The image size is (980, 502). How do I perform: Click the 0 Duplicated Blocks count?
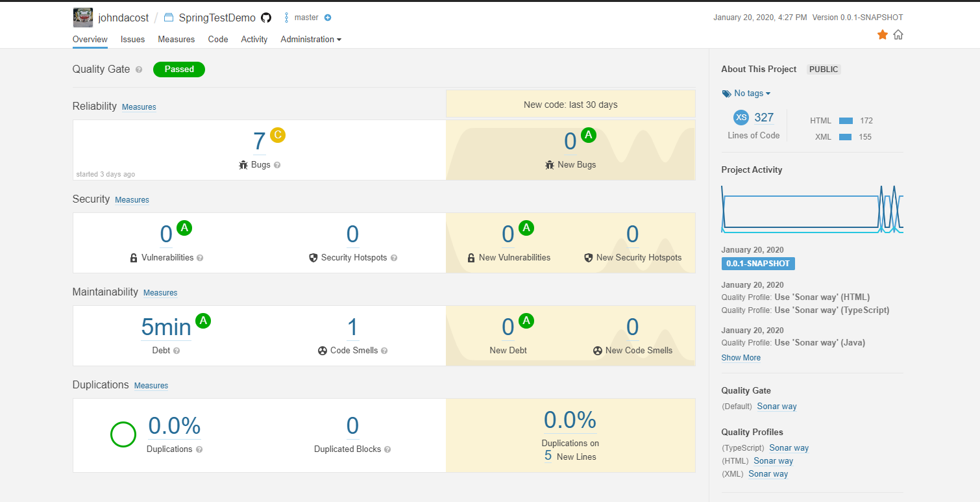tap(352, 426)
